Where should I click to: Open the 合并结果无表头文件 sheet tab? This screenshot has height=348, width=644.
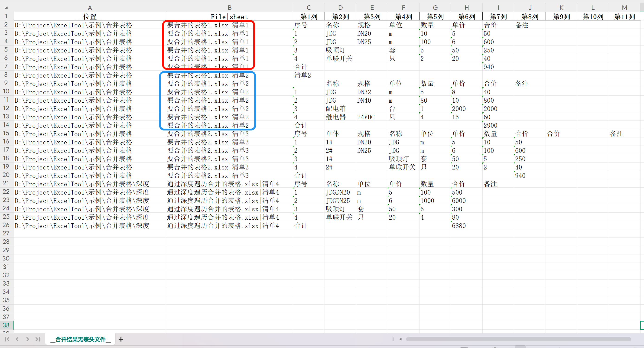(80, 339)
